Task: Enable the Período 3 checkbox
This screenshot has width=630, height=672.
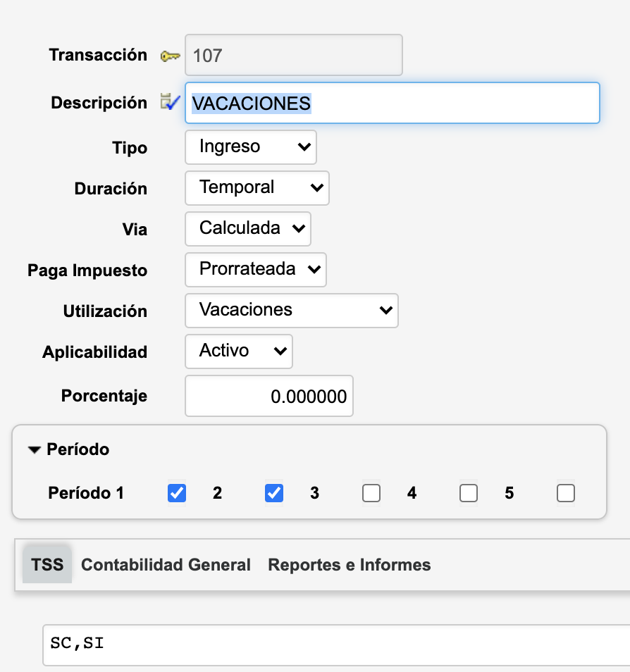Action: click(x=371, y=493)
